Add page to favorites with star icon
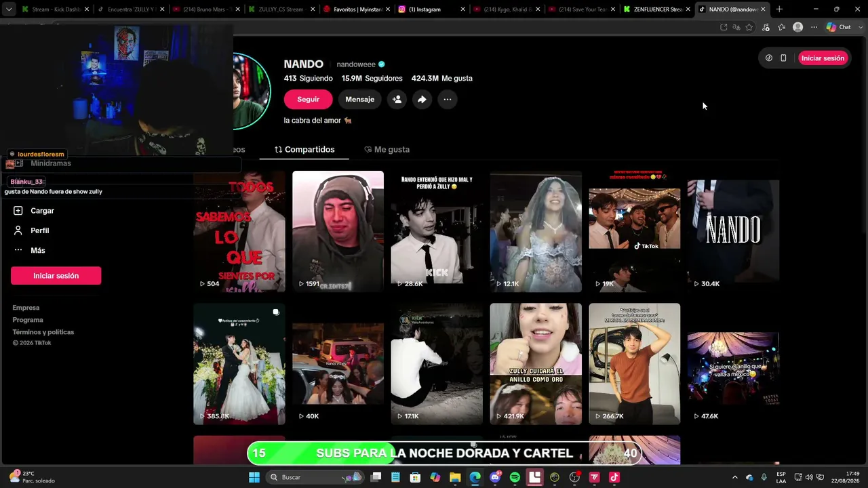 (749, 27)
